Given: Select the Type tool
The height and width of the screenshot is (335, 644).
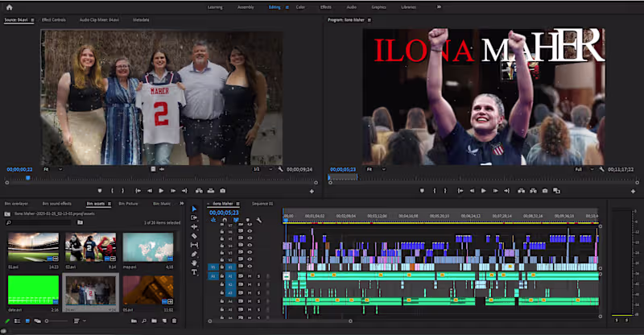Looking at the screenshot, I should click(x=194, y=271).
